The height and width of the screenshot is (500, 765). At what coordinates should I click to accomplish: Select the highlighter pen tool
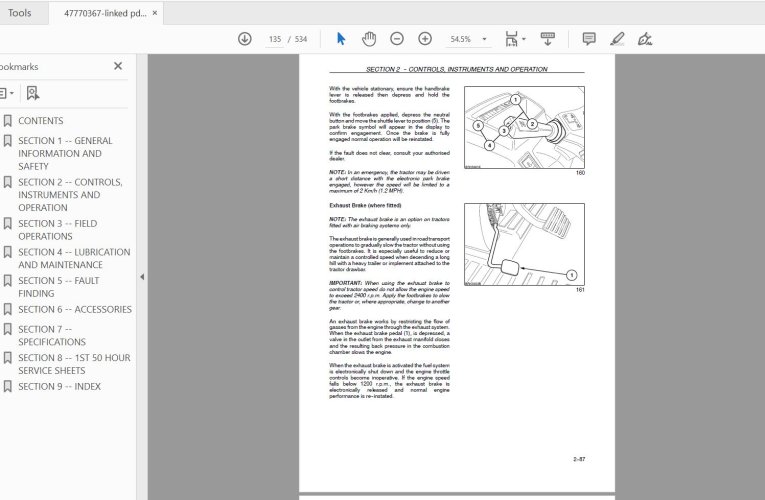(617, 39)
